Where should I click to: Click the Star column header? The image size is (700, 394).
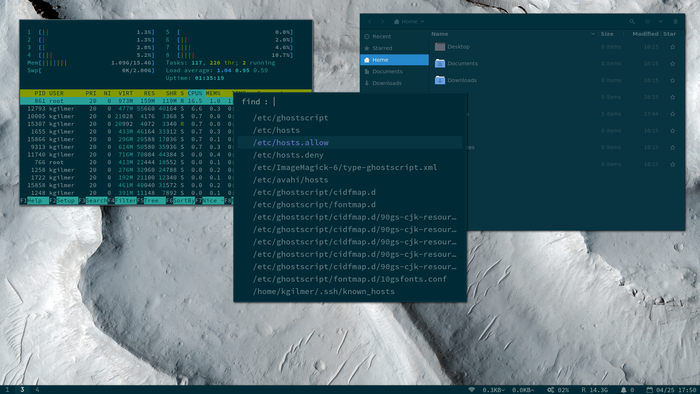pos(669,34)
